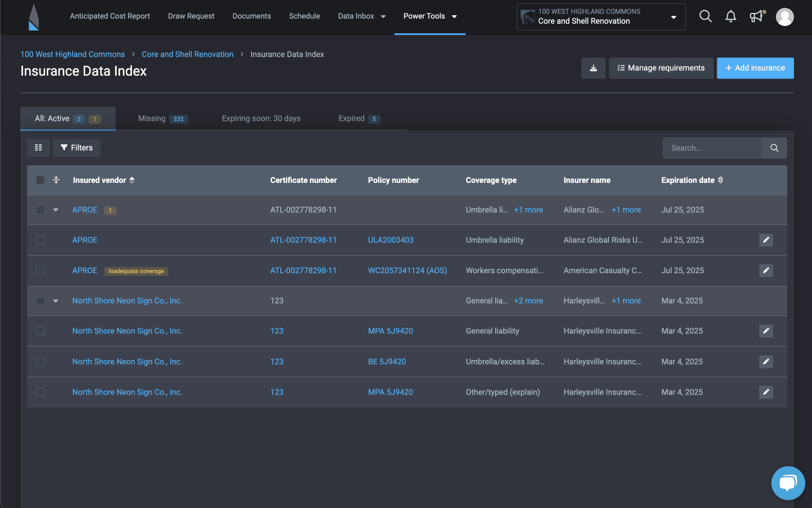Check the APROE group row checkbox

[x=40, y=210]
